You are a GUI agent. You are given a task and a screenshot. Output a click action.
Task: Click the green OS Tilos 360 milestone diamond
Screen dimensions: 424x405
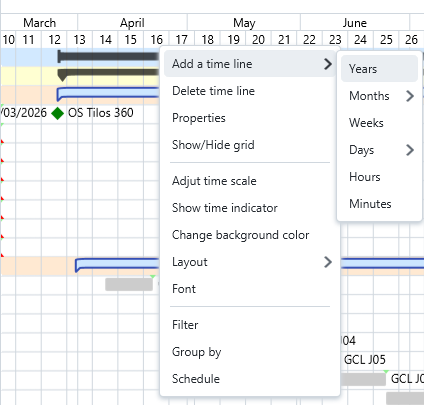pos(58,113)
